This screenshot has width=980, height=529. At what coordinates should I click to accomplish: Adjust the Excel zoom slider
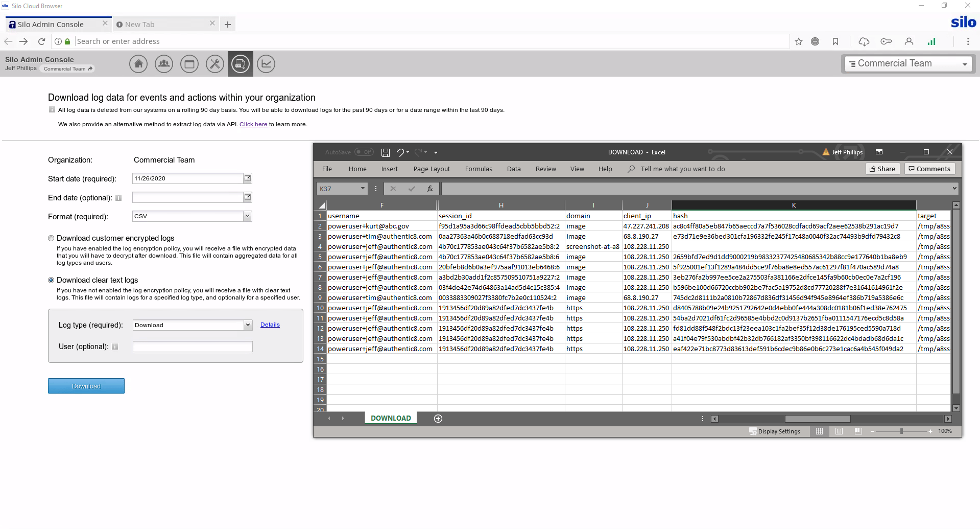tap(901, 431)
